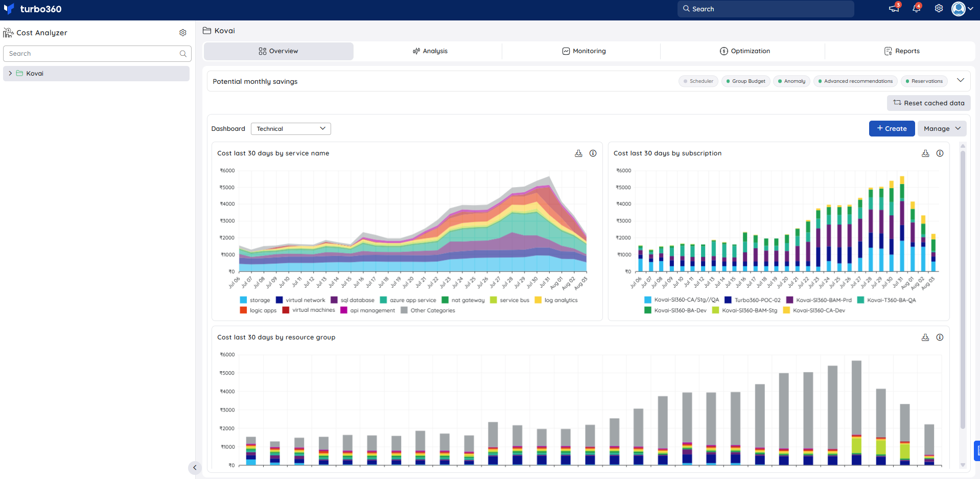Click the Scheduler status chip
980x479 pixels.
pos(698,81)
